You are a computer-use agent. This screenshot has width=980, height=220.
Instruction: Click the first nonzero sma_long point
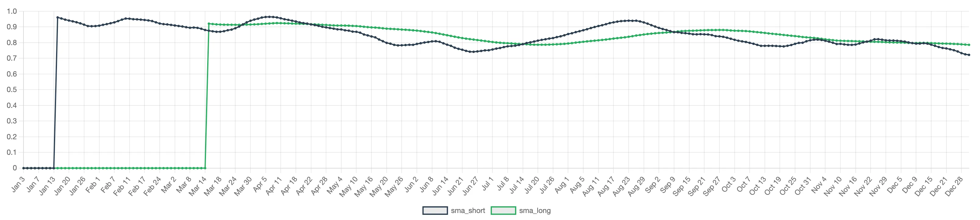point(209,23)
